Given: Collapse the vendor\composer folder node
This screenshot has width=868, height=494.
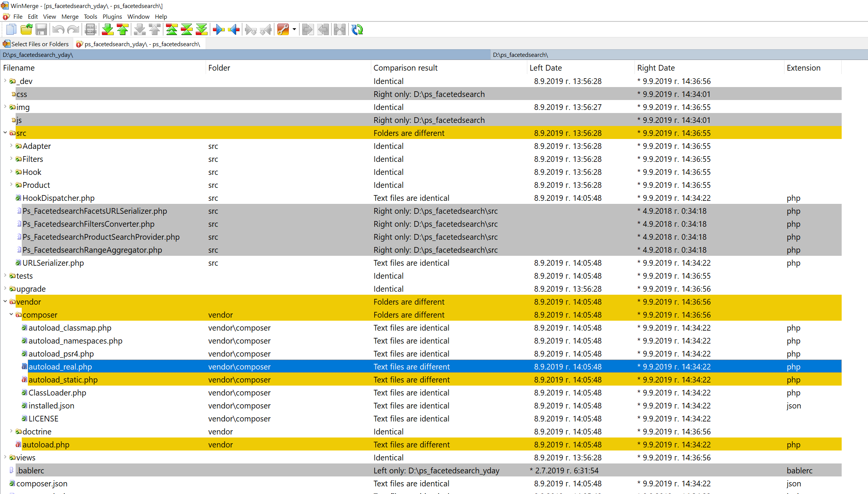Looking at the screenshot, I should [x=11, y=315].
